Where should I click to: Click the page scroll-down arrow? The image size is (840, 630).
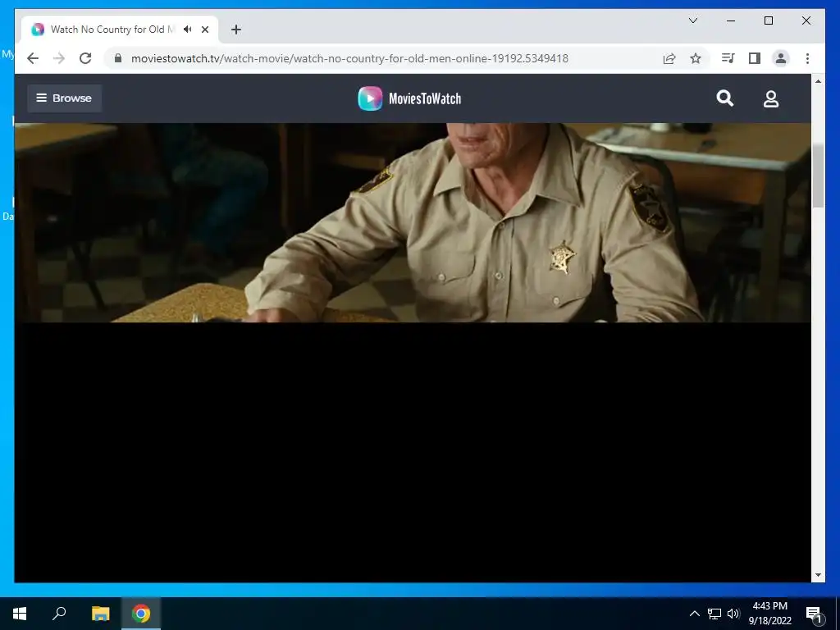(818, 575)
